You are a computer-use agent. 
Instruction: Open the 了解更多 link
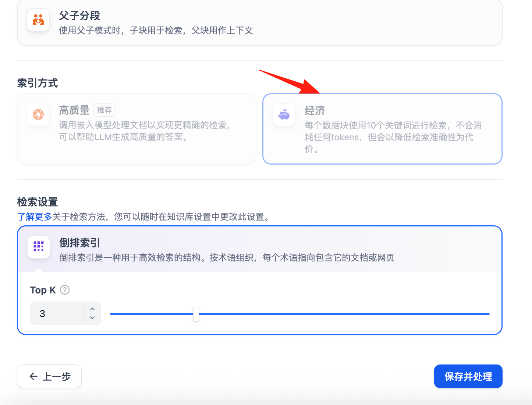click(35, 217)
